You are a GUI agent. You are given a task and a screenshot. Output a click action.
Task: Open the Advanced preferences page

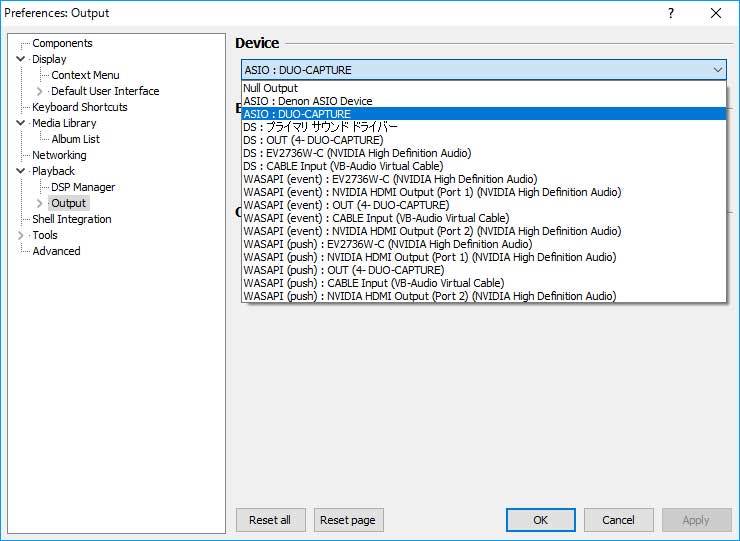pos(56,251)
